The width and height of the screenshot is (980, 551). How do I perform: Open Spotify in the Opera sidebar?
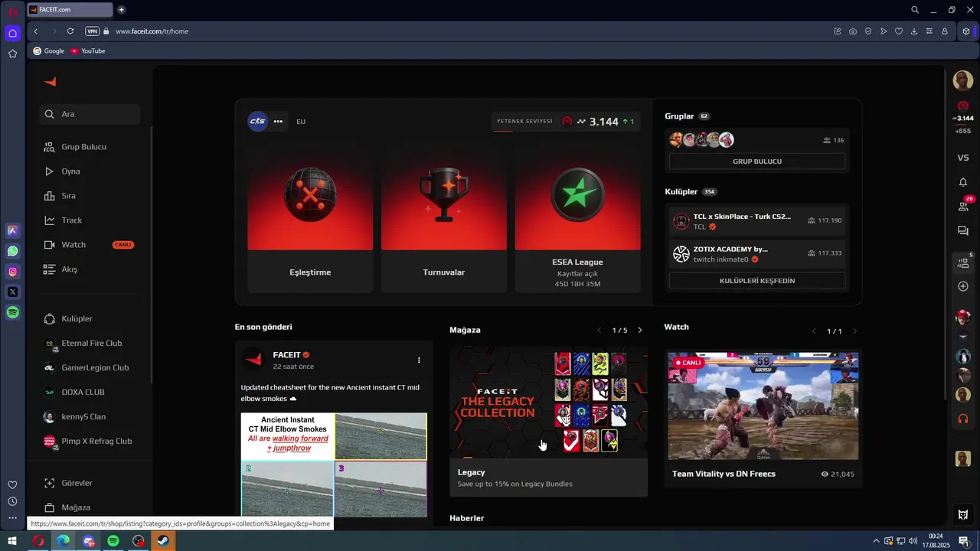pos(12,312)
